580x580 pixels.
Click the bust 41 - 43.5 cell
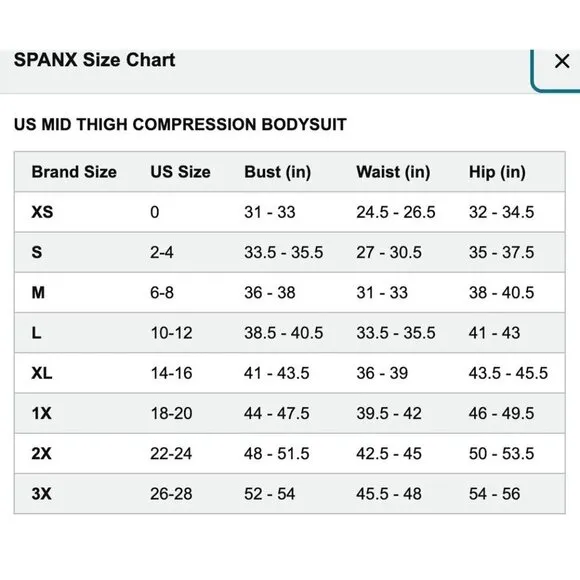coord(276,373)
